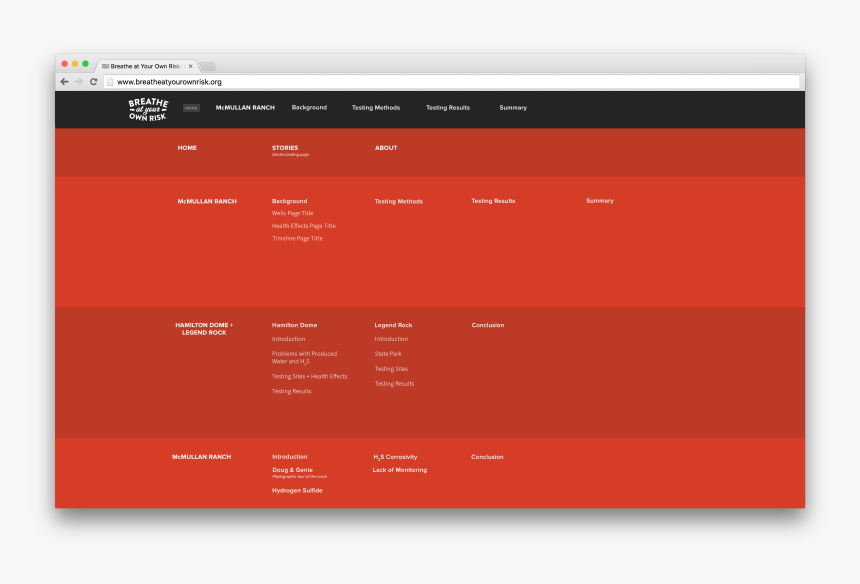Screen dimensions: 860x584
Task: Open Testing Results in top navbar
Action: [x=448, y=107]
